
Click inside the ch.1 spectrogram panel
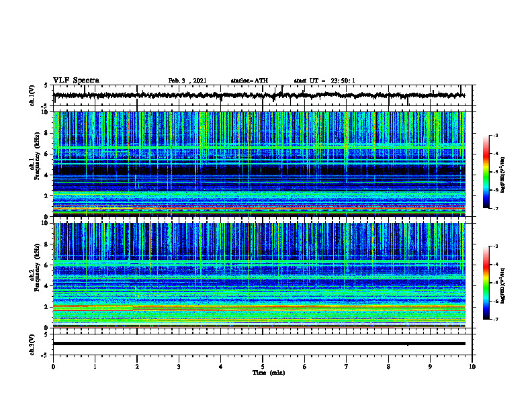click(259, 164)
